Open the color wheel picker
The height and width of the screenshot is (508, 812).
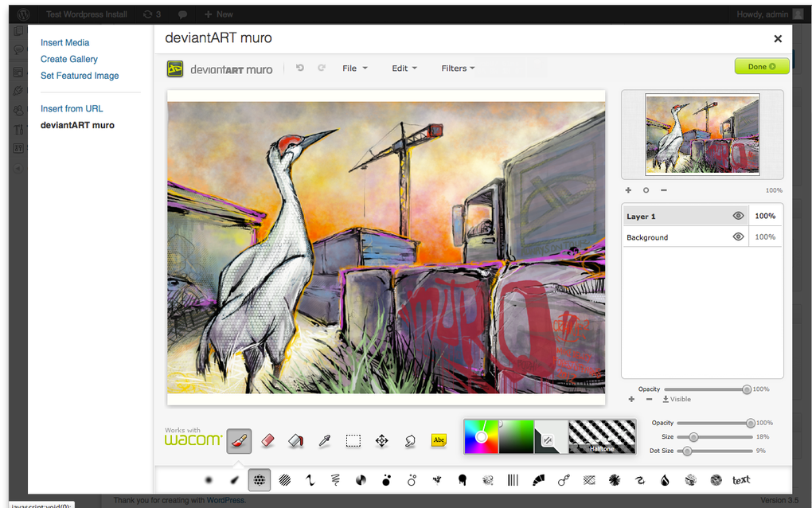(x=481, y=436)
